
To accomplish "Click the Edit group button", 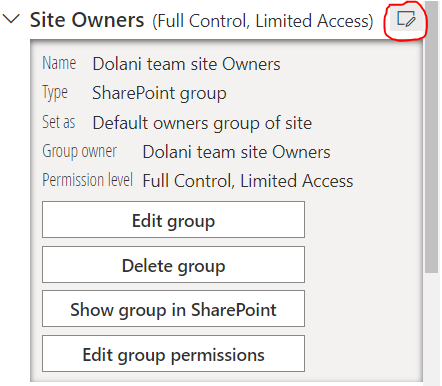I will [173, 219].
